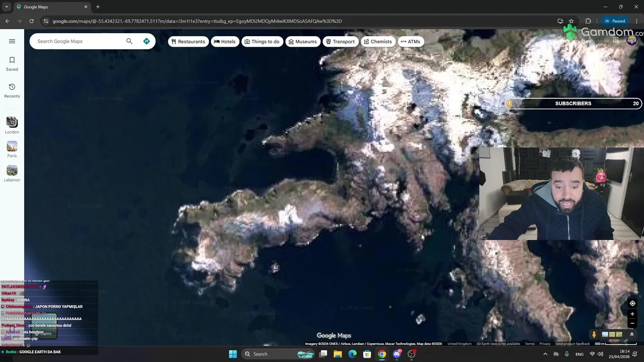This screenshot has width=644, height=362.
Task: Show your location on the map
Action: pos(632,304)
